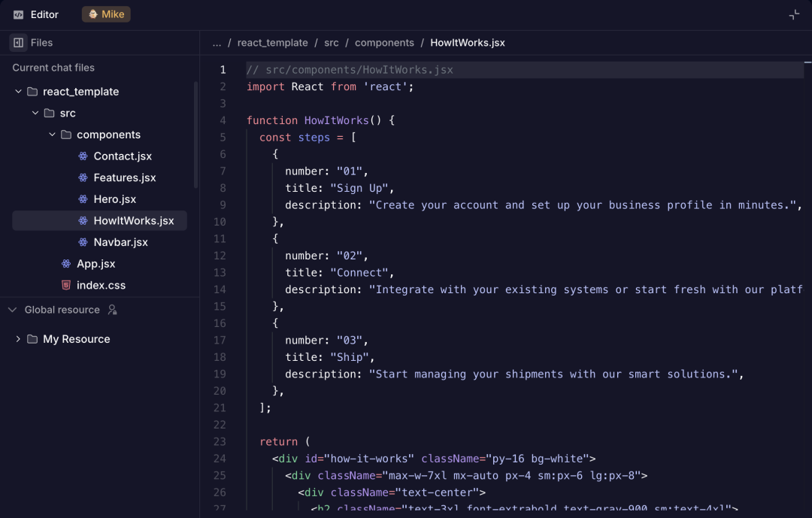Viewport: 812px width, 518px height.
Task: Toggle the Files sidebar panel icon
Action: point(19,43)
